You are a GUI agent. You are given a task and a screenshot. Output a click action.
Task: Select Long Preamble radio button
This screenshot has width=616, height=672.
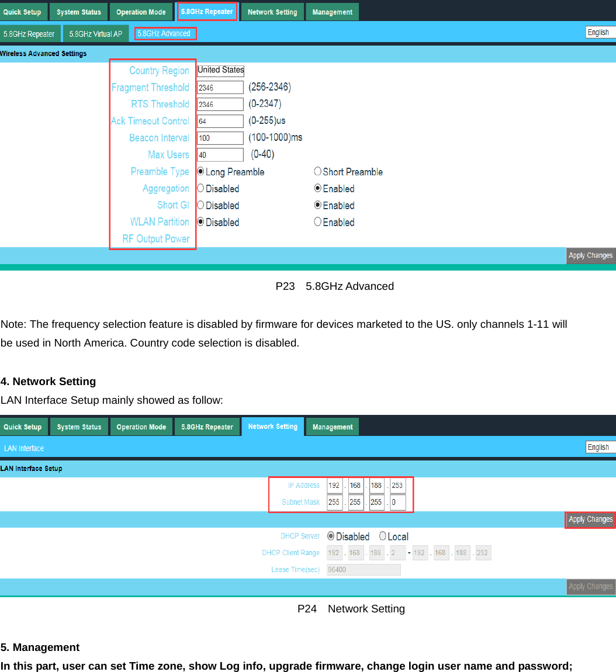pyautogui.click(x=200, y=171)
